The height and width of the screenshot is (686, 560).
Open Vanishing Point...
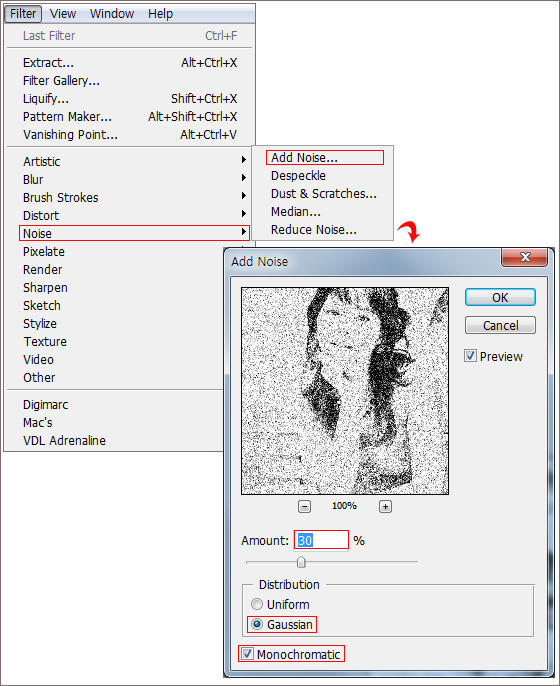point(130,134)
